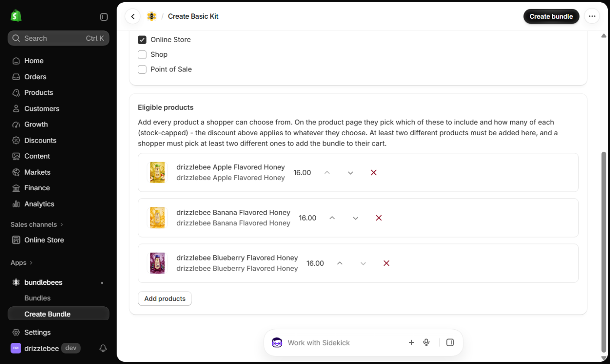Move Apple Flavored Honey down

(x=350, y=172)
